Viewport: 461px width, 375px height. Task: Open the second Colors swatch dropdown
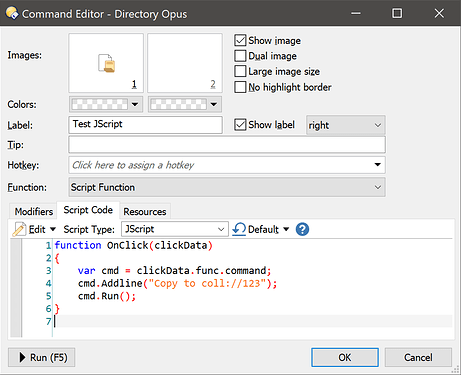(185, 104)
